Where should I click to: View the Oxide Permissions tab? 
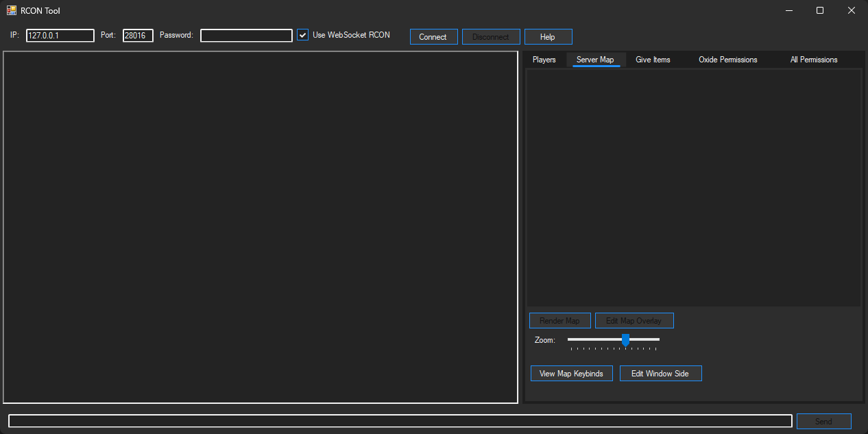[727, 60]
